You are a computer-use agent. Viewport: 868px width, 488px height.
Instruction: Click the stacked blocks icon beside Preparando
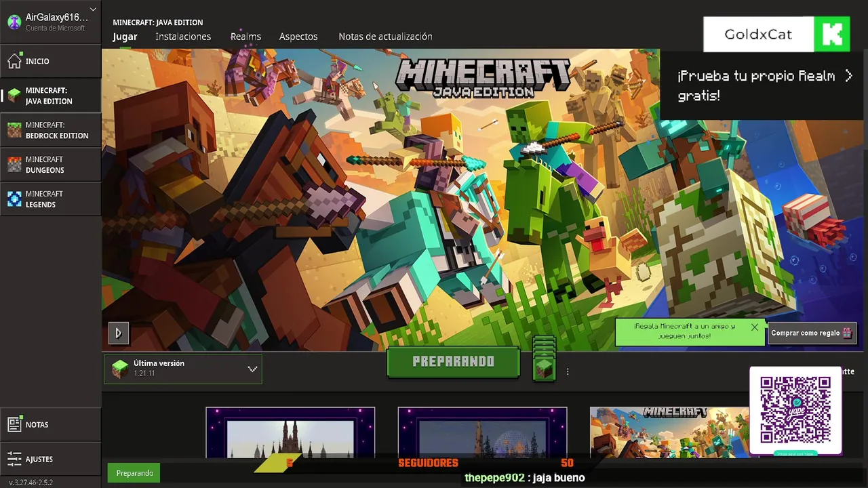tap(544, 358)
